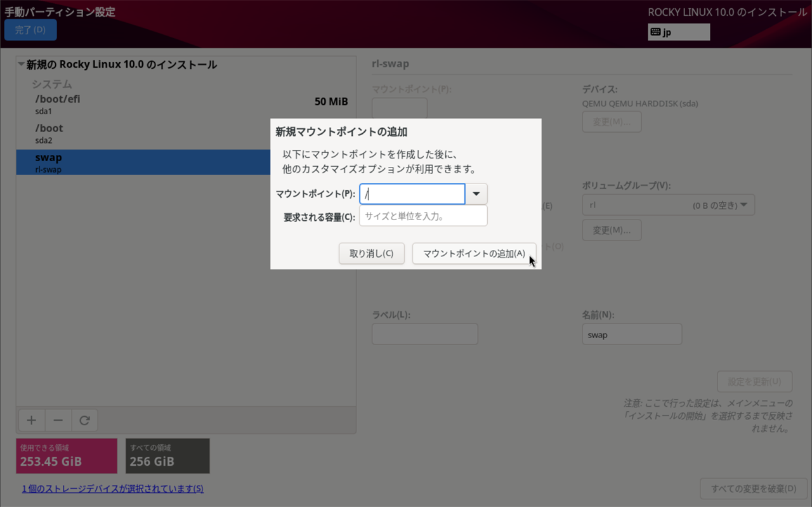
Task: Click the minus icon to remove a partition
Action: click(58, 420)
